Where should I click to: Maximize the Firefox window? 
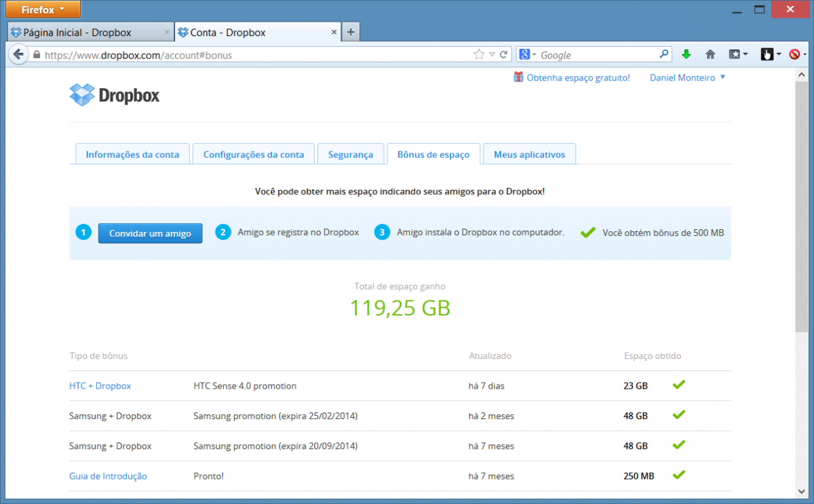[759, 9]
